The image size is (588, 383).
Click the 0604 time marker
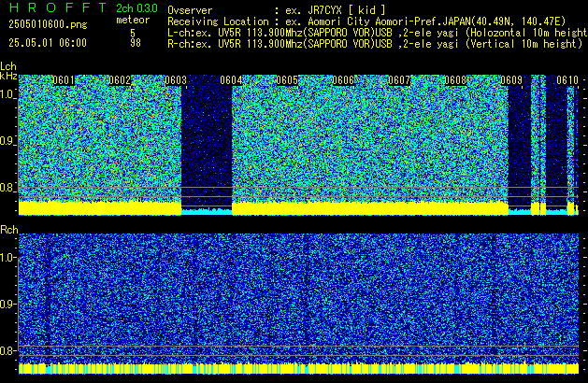click(231, 80)
